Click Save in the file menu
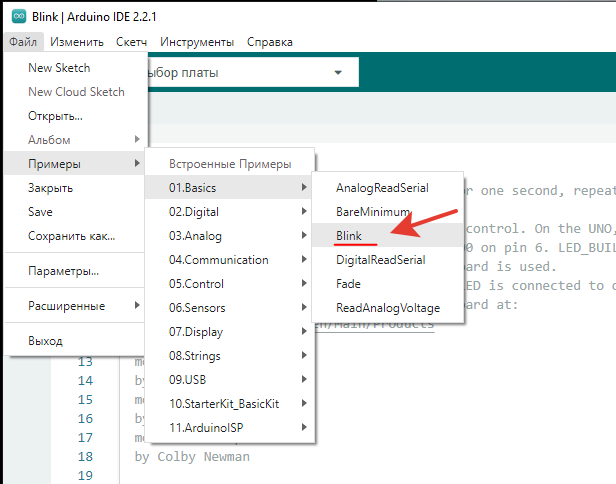The height and width of the screenshot is (484, 616). (x=76, y=212)
